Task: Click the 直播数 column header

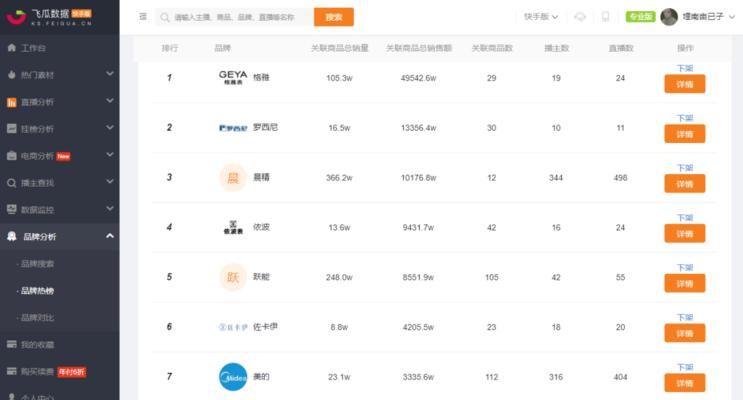Action: (621, 48)
